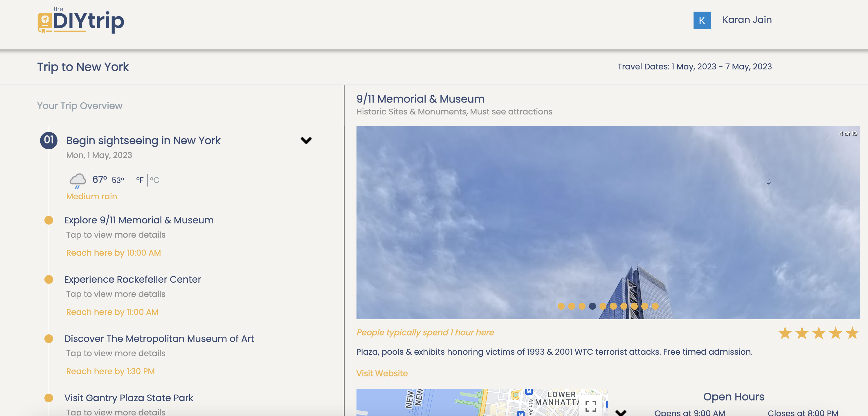Click the Metropolitan Museum timeline dot
Viewport: 868px width, 416px height.
point(49,338)
